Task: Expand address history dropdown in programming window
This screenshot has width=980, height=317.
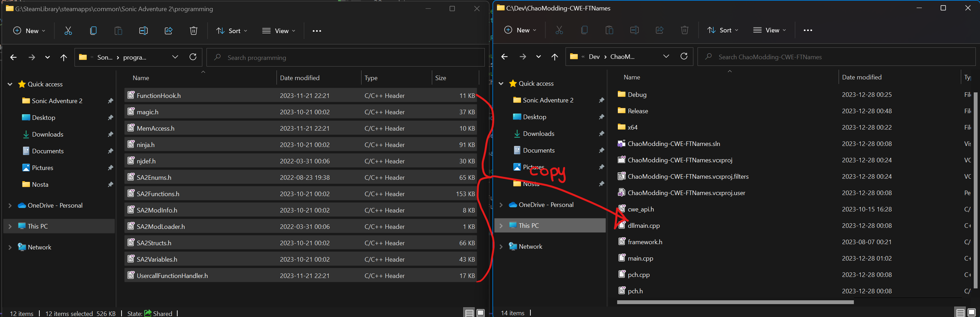Action: (175, 57)
